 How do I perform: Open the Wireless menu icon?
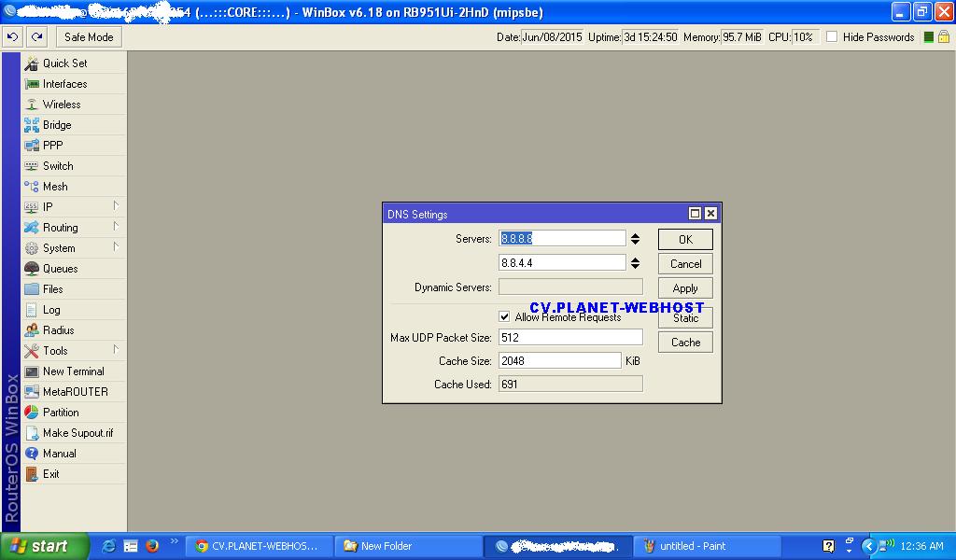tap(32, 105)
